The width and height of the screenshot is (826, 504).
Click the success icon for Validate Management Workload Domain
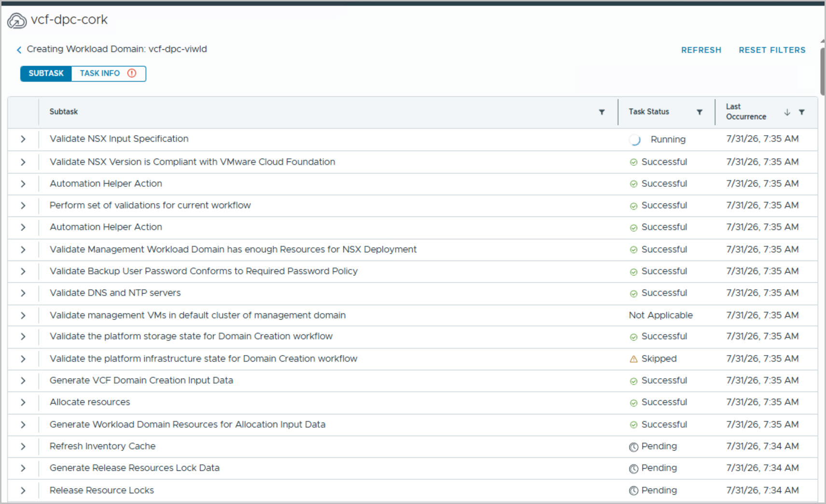click(x=633, y=250)
